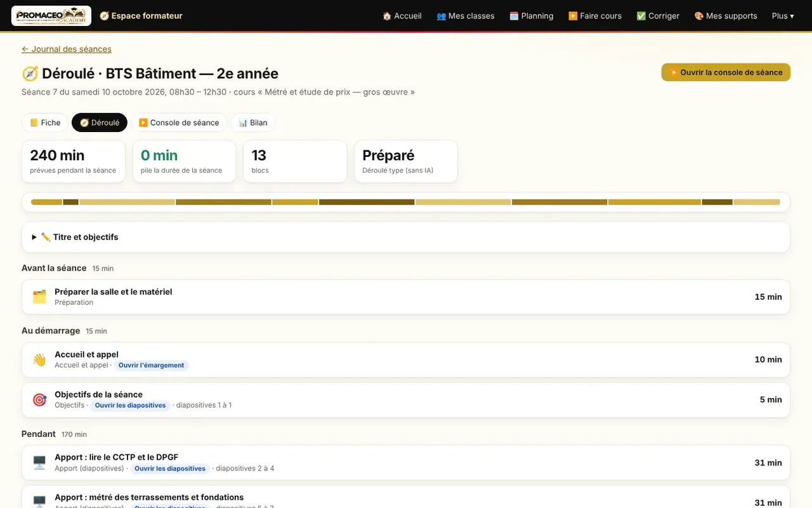Click the pencil icon next to Titre et objectifs
The height and width of the screenshot is (508, 812).
click(x=46, y=237)
